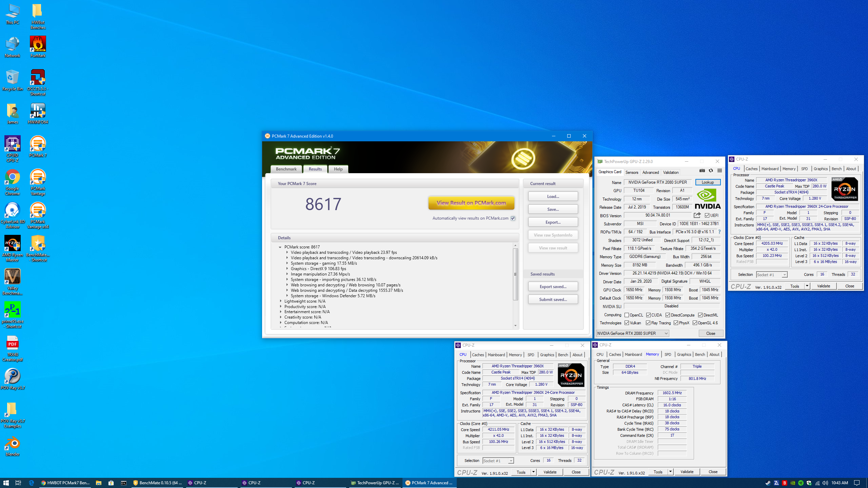Click GPU-Z BIOS save/share icon
The height and width of the screenshot is (488, 868).
(x=697, y=215)
